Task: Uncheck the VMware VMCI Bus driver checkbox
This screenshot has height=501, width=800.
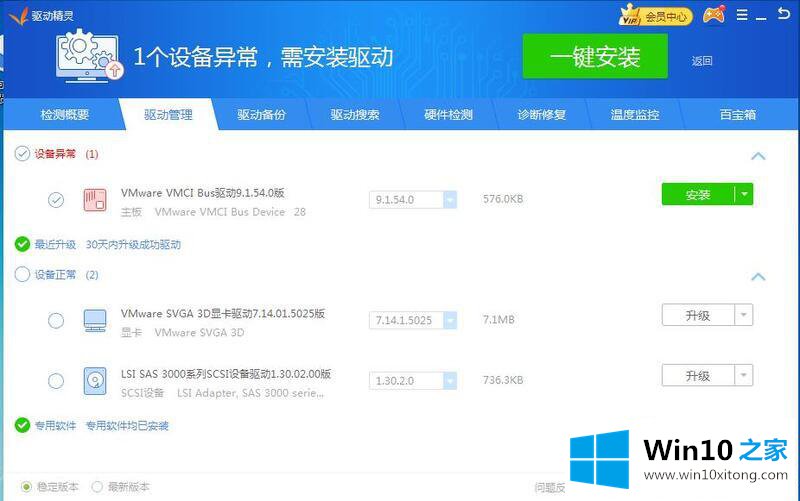Action: 56,199
